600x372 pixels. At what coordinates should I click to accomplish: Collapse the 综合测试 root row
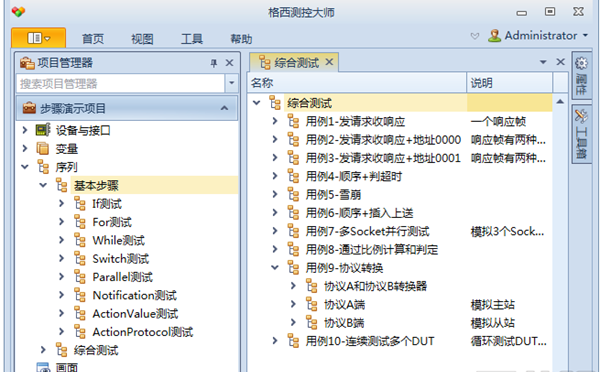point(257,103)
